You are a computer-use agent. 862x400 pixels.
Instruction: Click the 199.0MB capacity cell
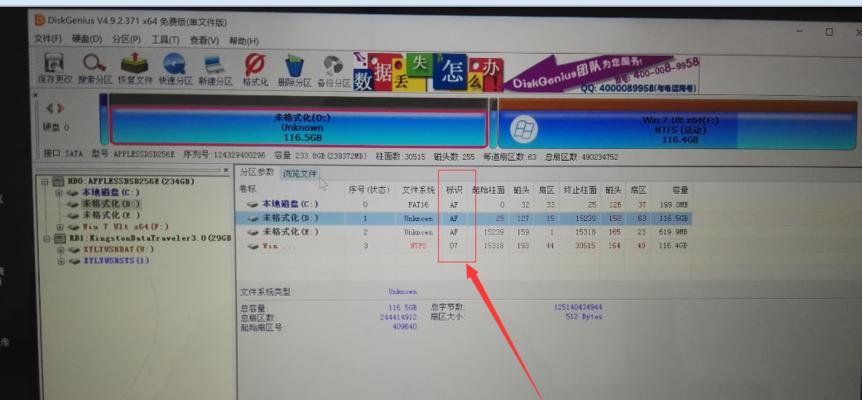tap(674, 204)
